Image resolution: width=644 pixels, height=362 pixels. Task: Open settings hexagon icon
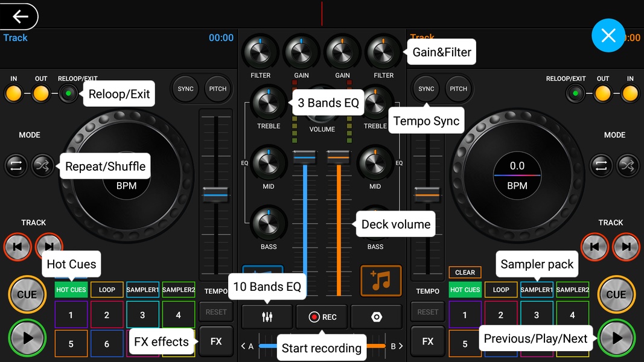(376, 317)
